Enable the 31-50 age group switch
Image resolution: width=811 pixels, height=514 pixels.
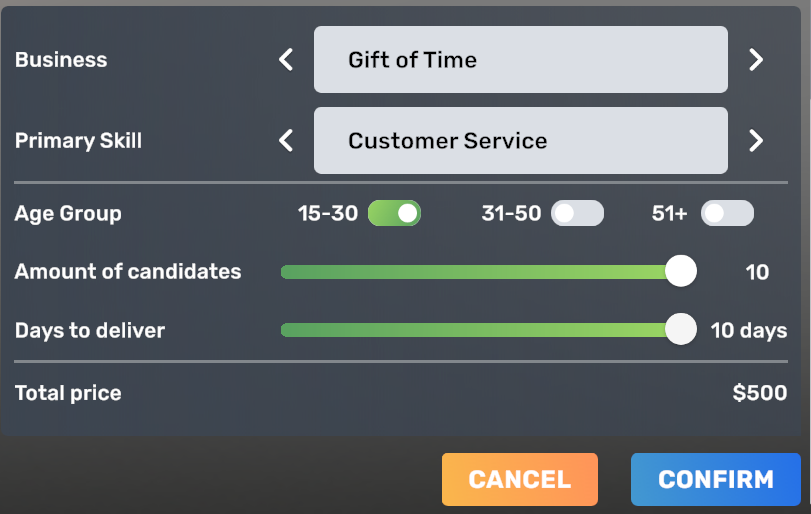point(577,213)
